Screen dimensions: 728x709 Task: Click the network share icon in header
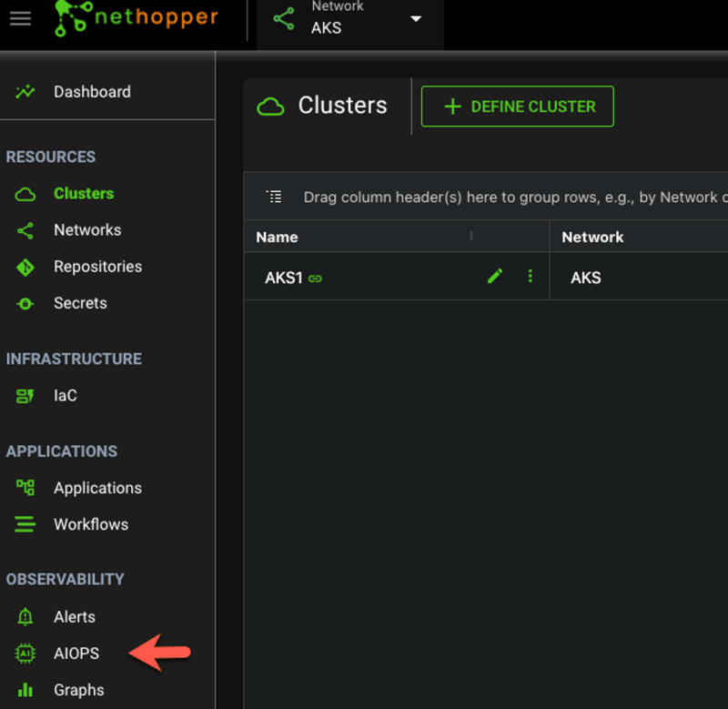[x=284, y=18]
